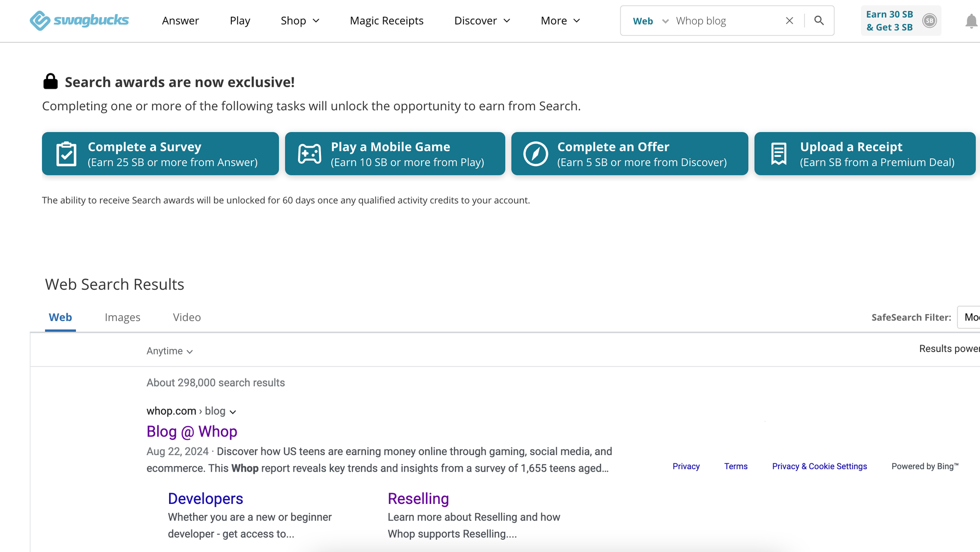The width and height of the screenshot is (980, 552).
Task: Click the compass icon on Complete an Offer
Action: tap(536, 153)
